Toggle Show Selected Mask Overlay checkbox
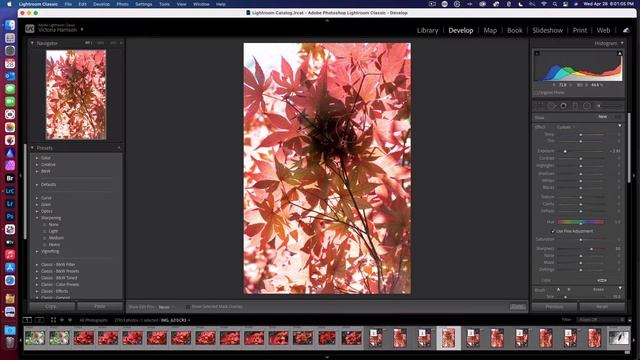The image size is (640, 360). point(187,307)
